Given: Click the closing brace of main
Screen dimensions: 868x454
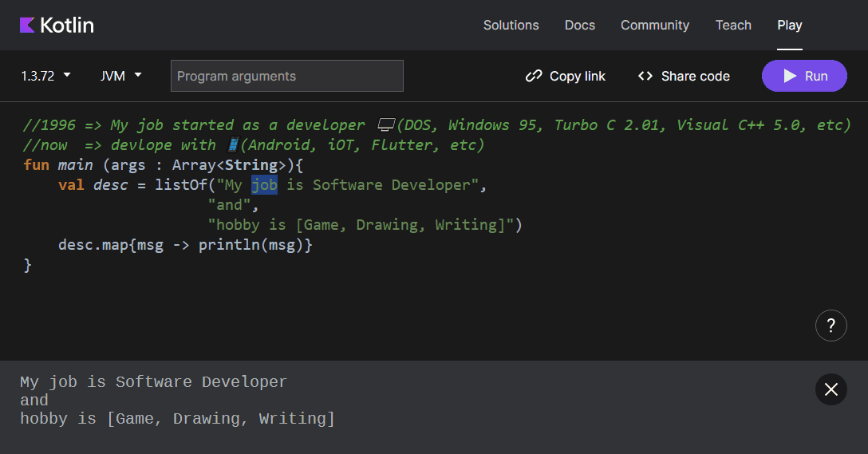Looking at the screenshot, I should (x=28, y=265).
